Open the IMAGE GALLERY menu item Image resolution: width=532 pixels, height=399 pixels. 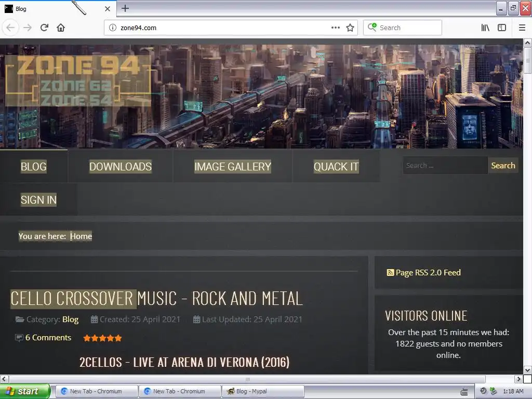[x=233, y=167]
